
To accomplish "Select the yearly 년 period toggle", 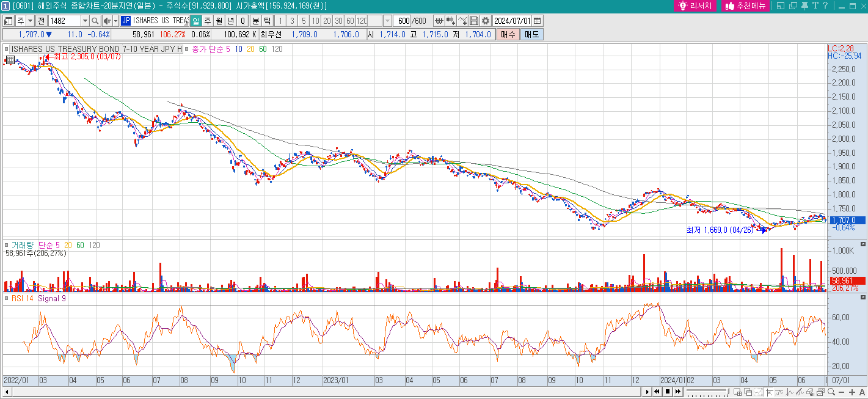I will click(x=230, y=21).
